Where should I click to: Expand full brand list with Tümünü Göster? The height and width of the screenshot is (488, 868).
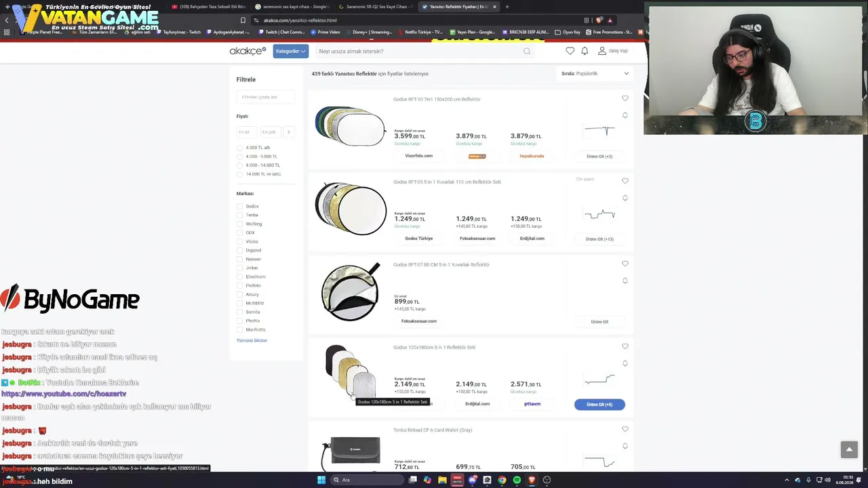tap(252, 340)
